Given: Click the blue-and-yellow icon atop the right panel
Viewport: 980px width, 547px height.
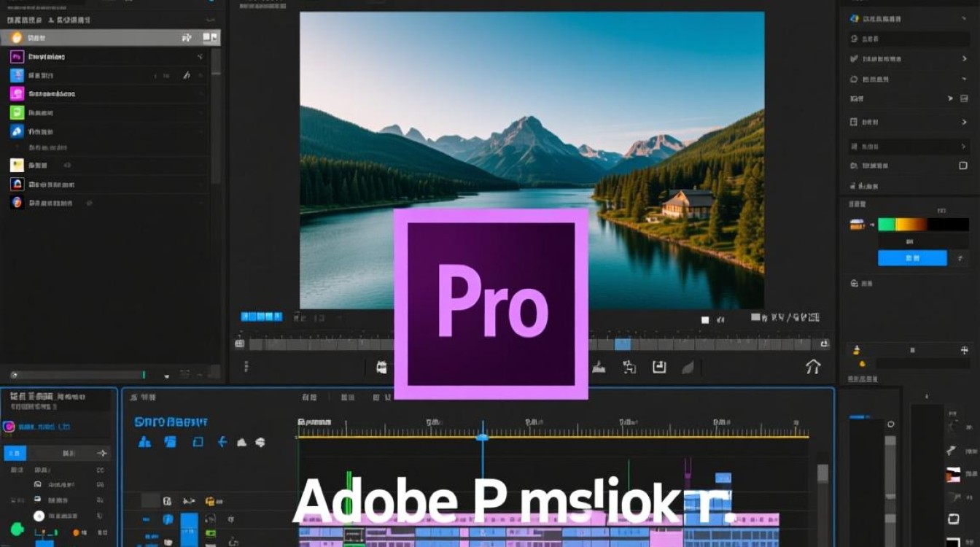Looking at the screenshot, I should click(x=855, y=19).
